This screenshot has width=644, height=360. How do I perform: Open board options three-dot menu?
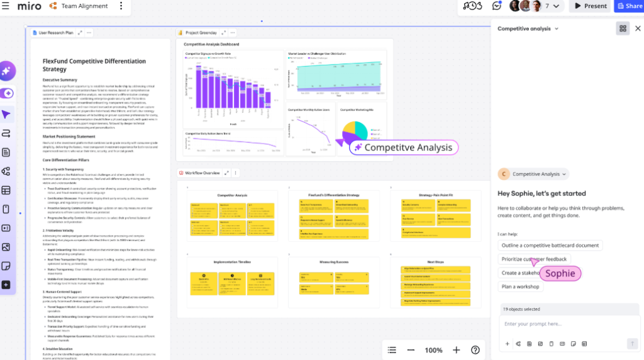click(121, 6)
